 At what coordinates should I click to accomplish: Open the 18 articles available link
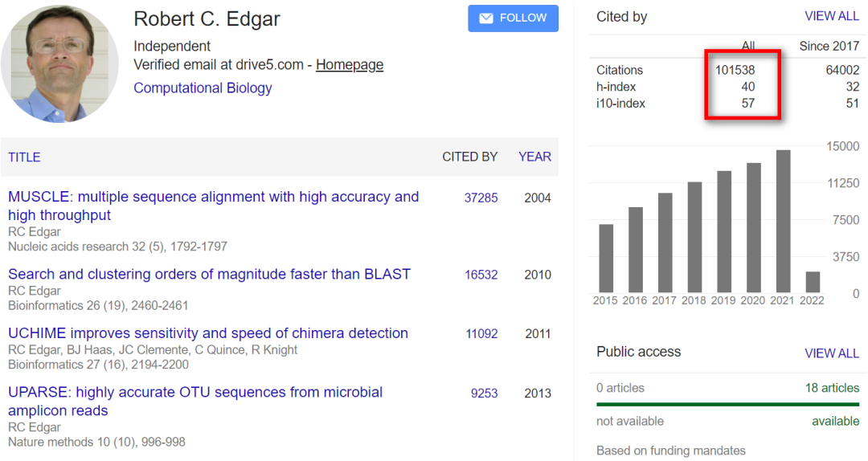[832, 389]
